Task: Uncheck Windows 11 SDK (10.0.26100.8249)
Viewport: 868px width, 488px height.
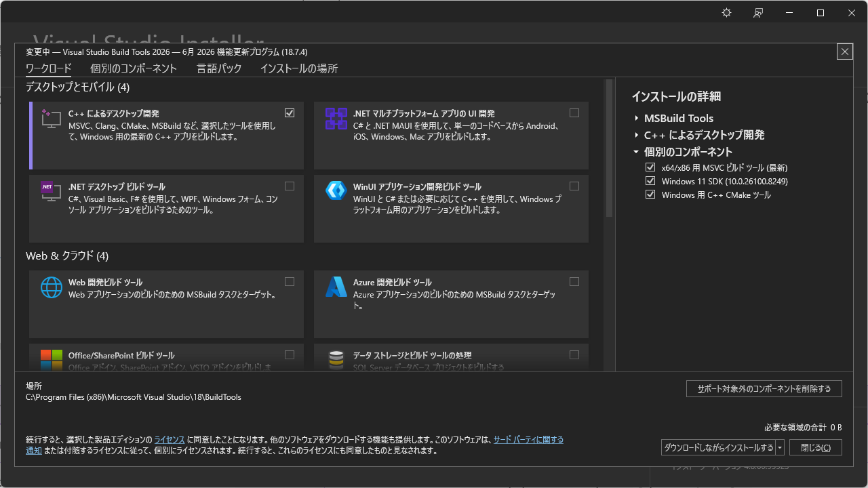Action: [650, 181]
